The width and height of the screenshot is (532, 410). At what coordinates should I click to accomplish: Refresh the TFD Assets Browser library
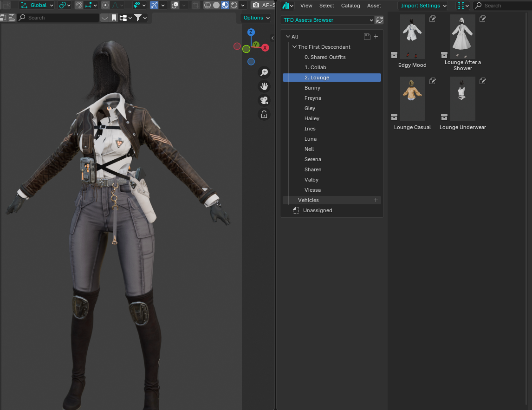tap(379, 20)
